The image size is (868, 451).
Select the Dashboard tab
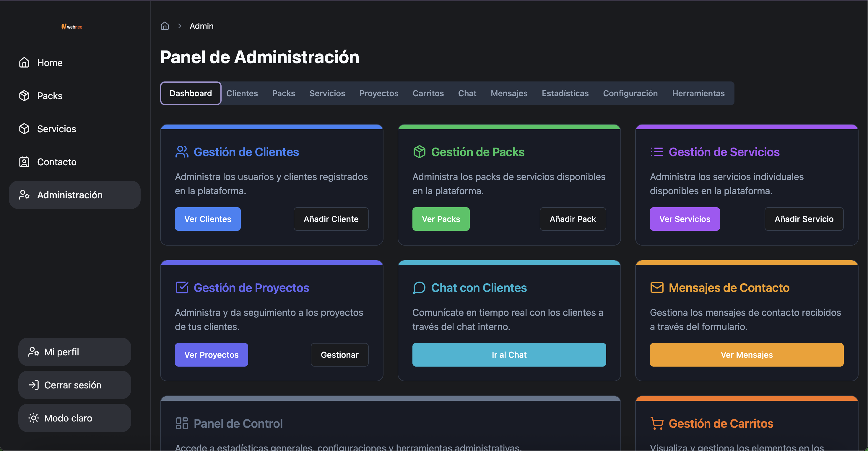coord(191,93)
